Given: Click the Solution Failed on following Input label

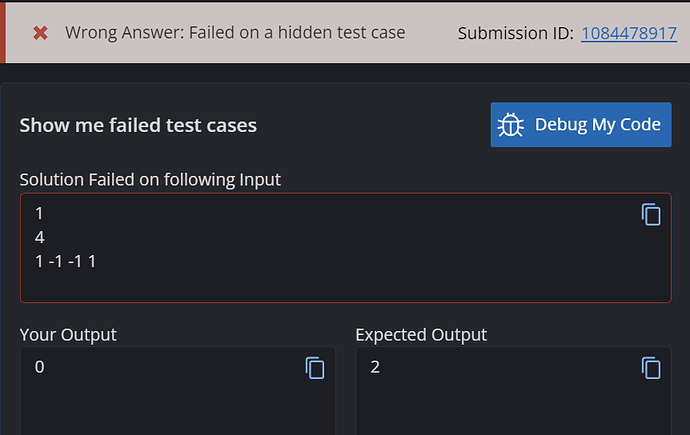Looking at the screenshot, I should click(150, 180).
